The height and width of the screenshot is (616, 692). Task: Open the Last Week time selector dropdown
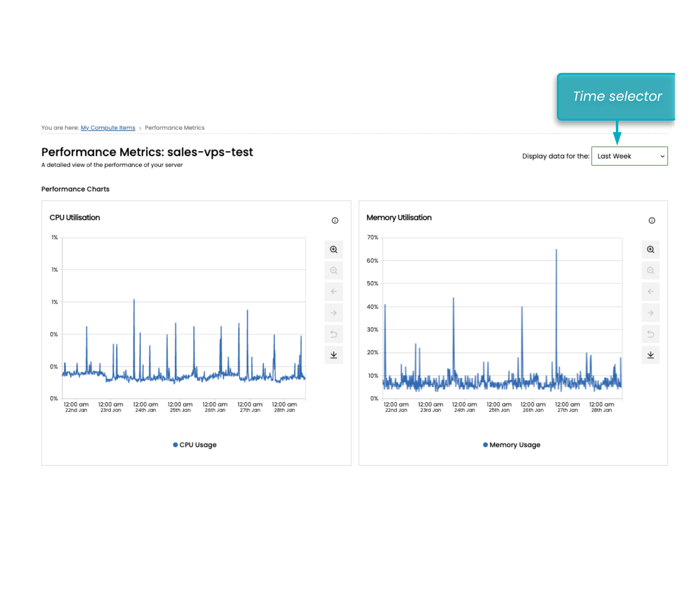tap(629, 156)
